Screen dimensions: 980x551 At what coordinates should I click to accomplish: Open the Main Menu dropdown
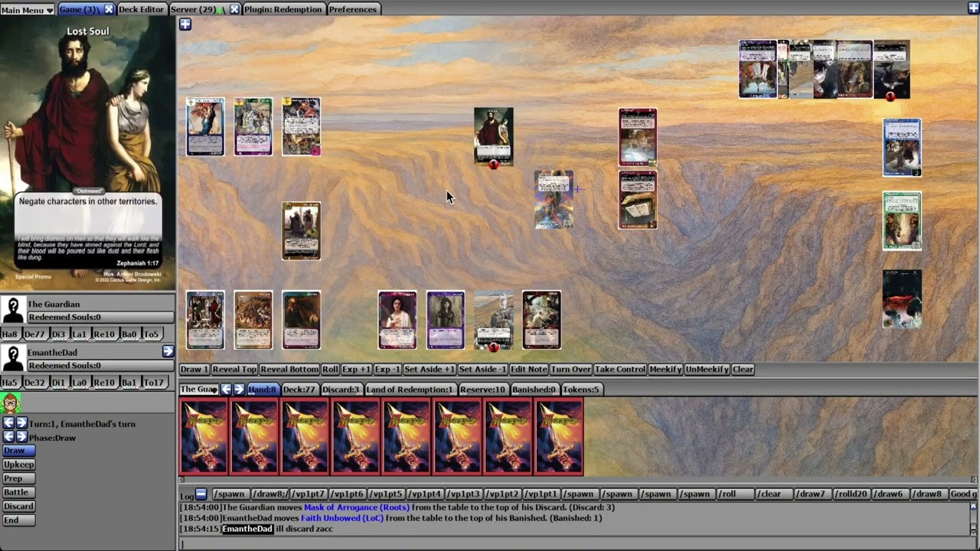(x=28, y=10)
